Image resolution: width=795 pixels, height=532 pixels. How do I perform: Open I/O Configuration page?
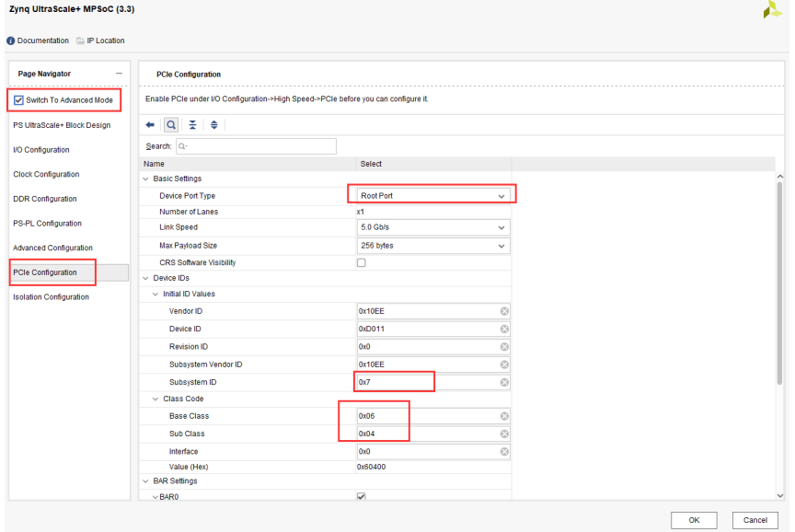click(x=41, y=150)
